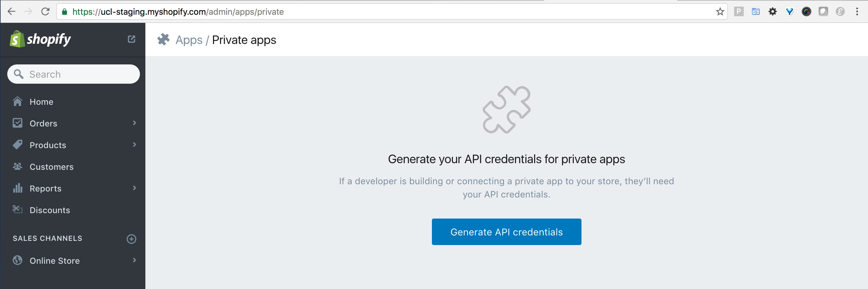Bookmark this page with the star icon
868x289 pixels.
point(720,12)
